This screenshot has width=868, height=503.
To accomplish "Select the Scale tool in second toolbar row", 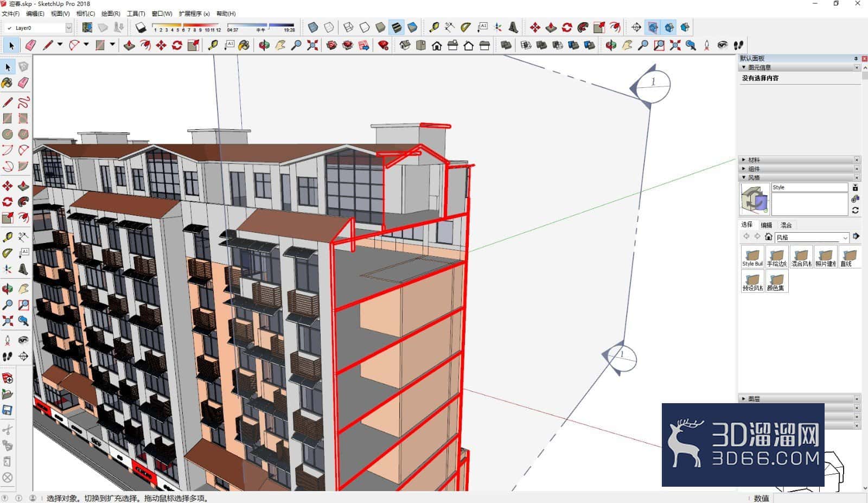I will (193, 45).
